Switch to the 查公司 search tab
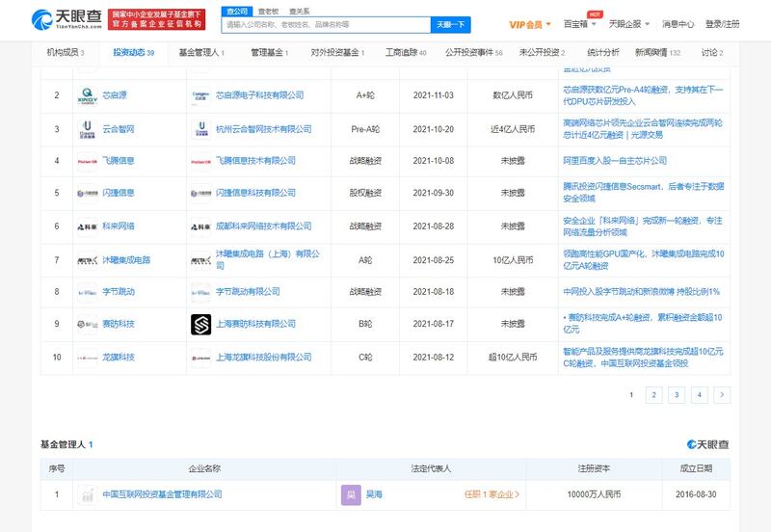The image size is (771, 532). click(x=237, y=11)
